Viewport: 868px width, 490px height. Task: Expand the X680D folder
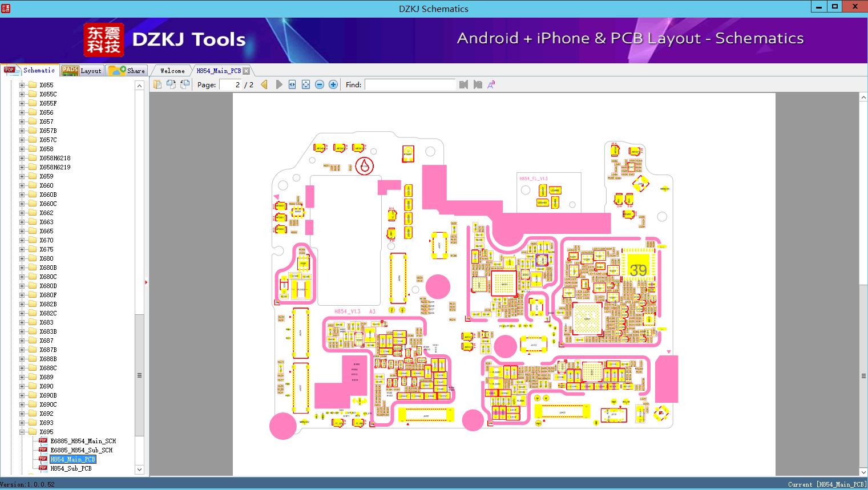[x=22, y=286]
